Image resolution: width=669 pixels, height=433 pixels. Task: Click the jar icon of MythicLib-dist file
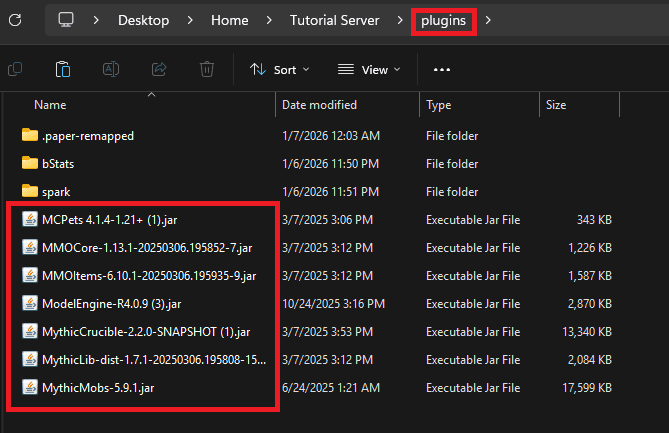click(x=30, y=359)
